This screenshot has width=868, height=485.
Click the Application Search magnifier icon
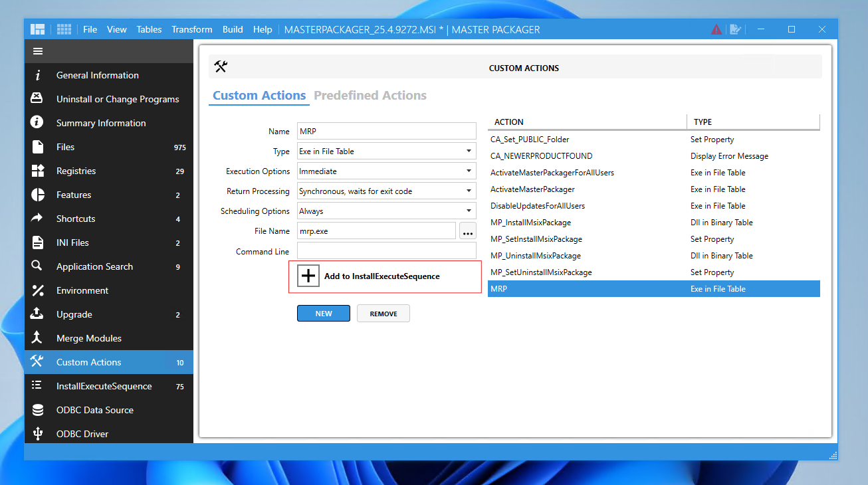(x=37, y=266)
